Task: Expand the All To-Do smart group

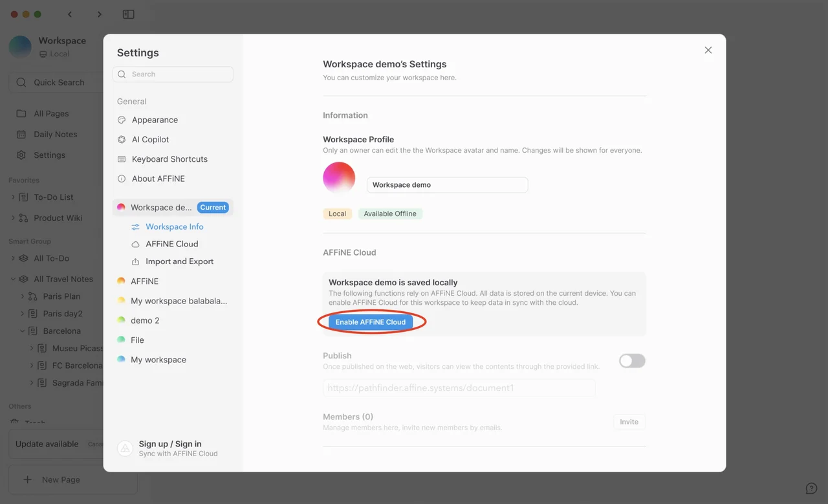Action: [x=13, y=258]
